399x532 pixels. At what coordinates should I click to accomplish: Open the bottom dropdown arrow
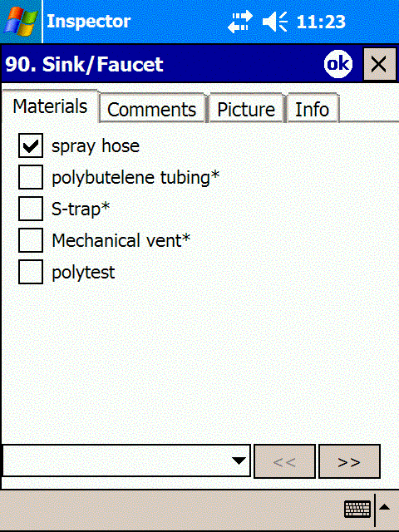[239, 461]
